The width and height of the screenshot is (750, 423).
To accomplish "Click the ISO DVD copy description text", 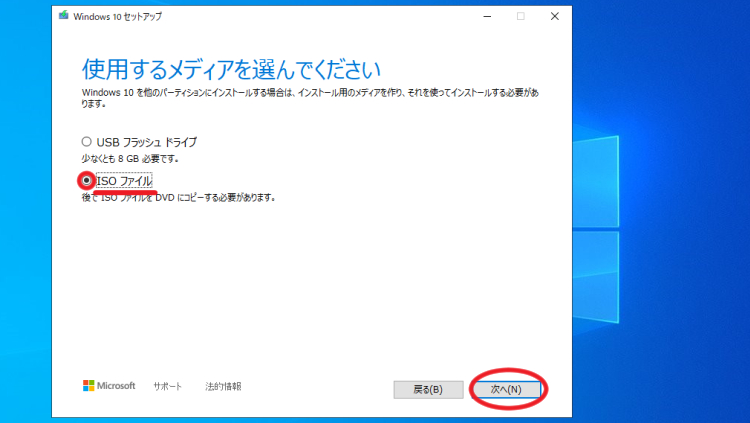I will [x=177, y=198].
